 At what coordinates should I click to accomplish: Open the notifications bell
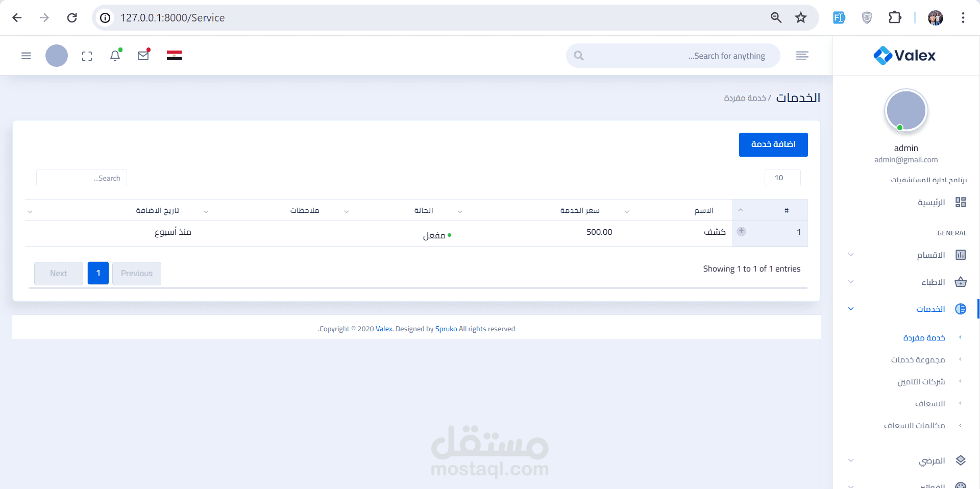[x=115, y=56]
